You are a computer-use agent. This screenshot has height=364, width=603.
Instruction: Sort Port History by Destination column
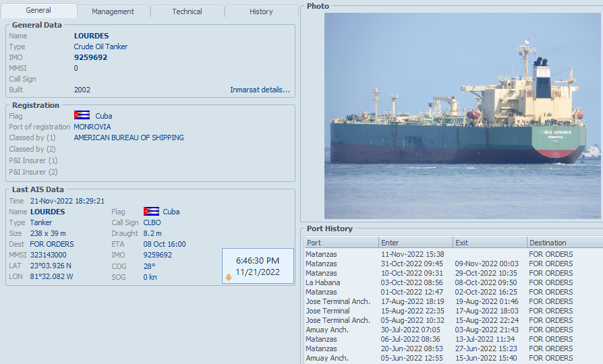coord(565,243)
